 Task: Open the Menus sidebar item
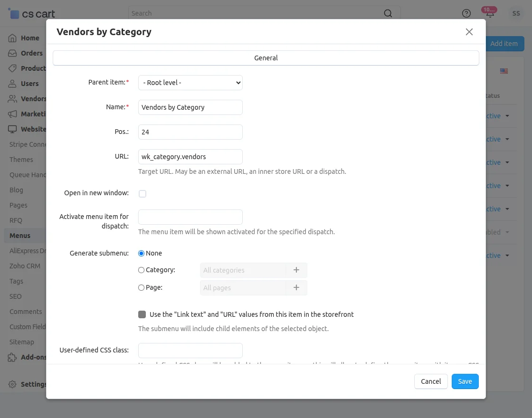coord(20,236)
